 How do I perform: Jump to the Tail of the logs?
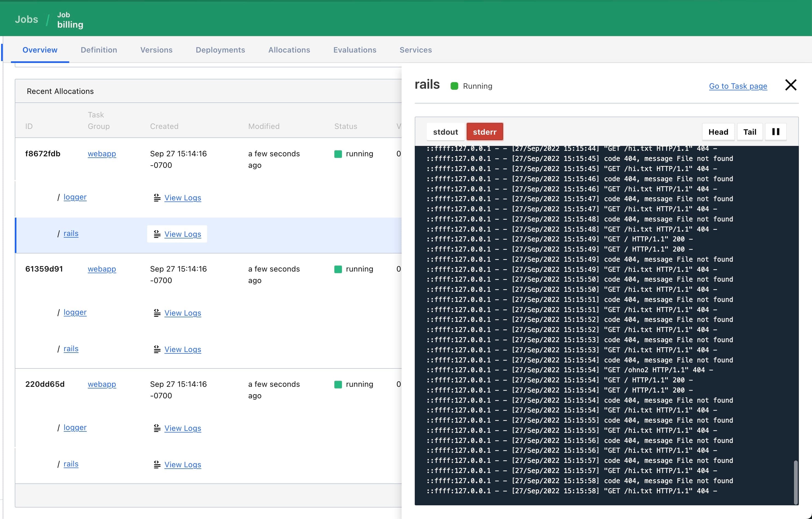point(750,132)
